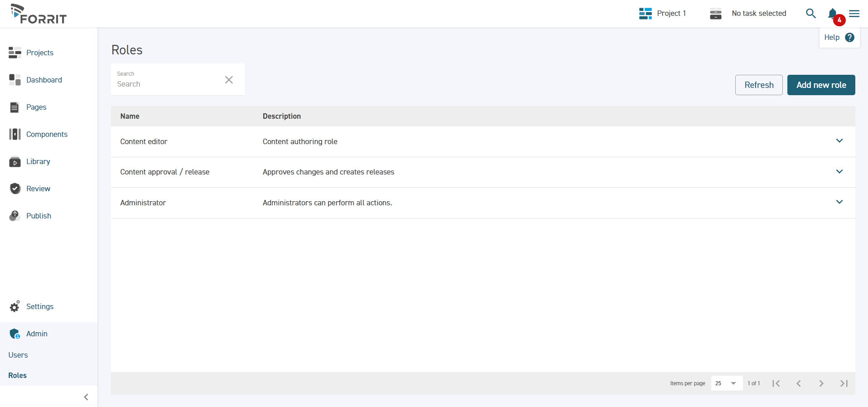
Task: Expand the Content editor role row
Action: (839, 141)
